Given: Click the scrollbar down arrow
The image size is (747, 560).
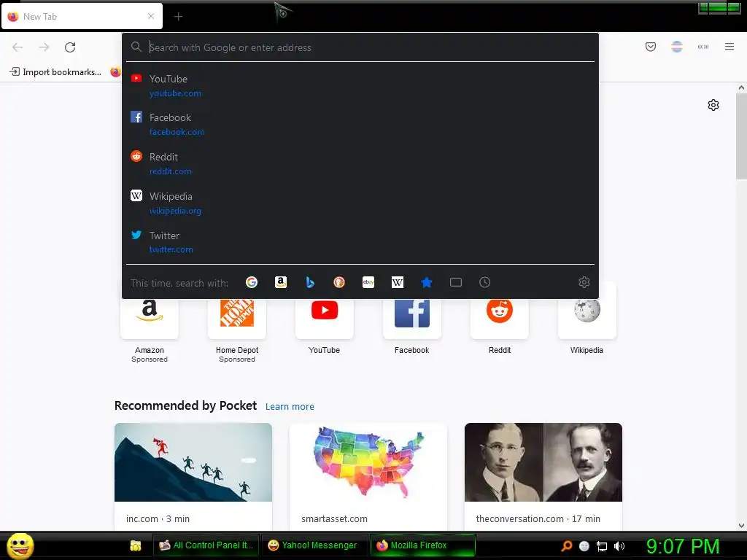Looking at the screenshot, I should (741, 526).
